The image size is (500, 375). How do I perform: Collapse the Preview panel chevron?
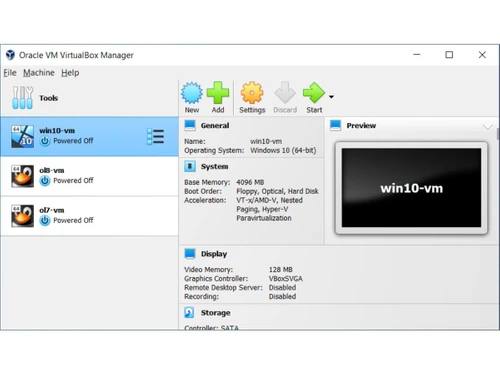pyautogui.click(x=487, y=126)
